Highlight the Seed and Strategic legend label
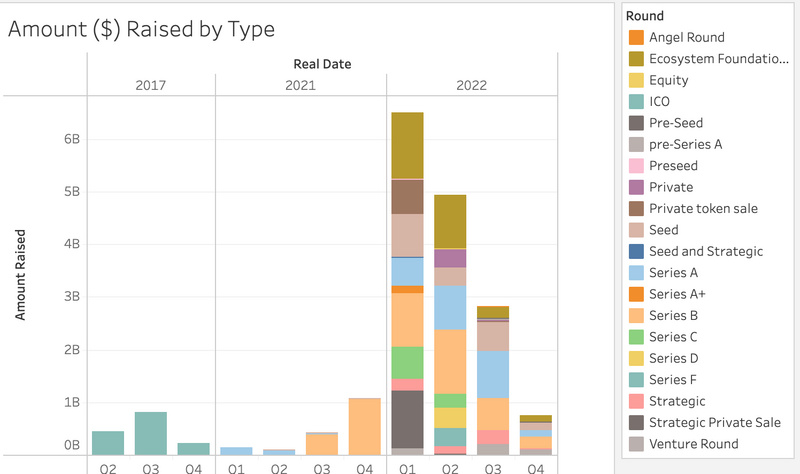Viewport: 800px width, 474px height. point(705,251)
